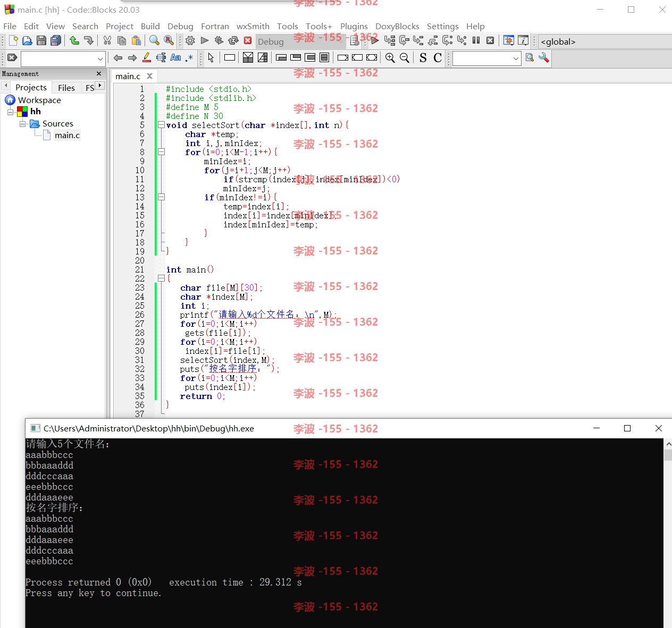Open the <global> scope dropdown
The height and width of the screenshot is (628, 672).
click(x=605, y=41)
